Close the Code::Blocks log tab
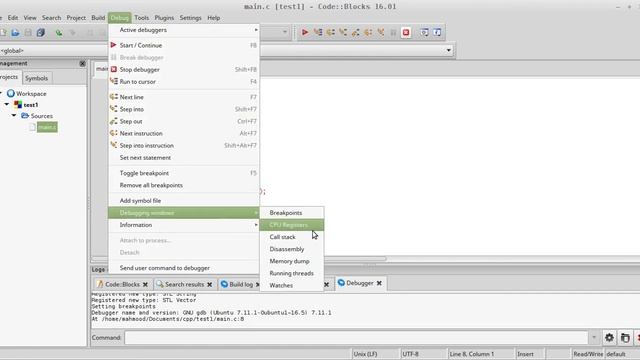This screenshot has height=360, width=640. (x=145, y=284)
